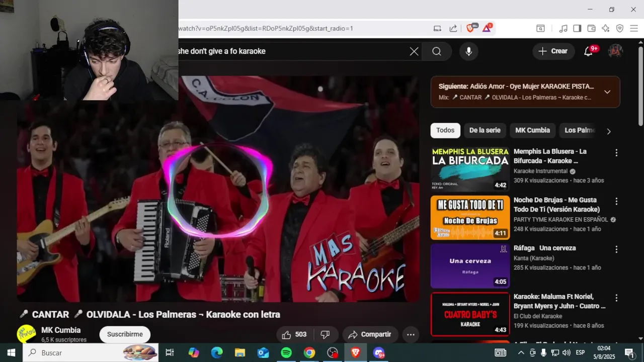Select the MK Cumbia filter chip

point(532,130)
